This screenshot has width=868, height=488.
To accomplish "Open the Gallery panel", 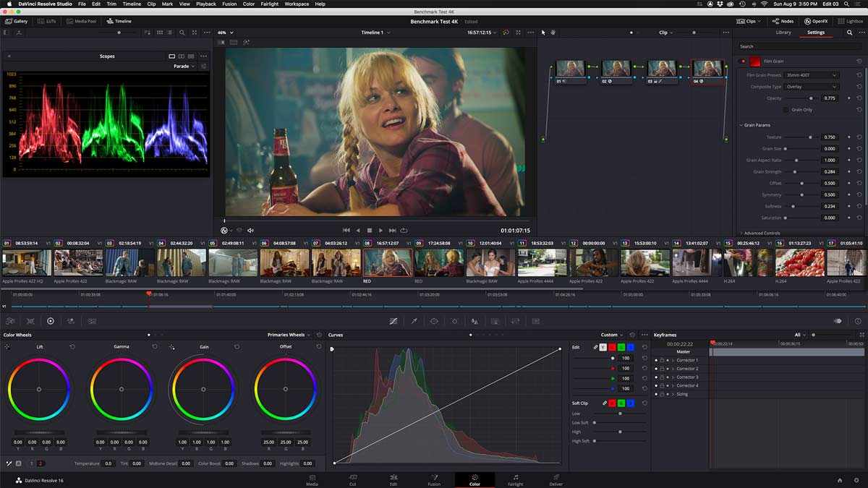I will (15, 21).
